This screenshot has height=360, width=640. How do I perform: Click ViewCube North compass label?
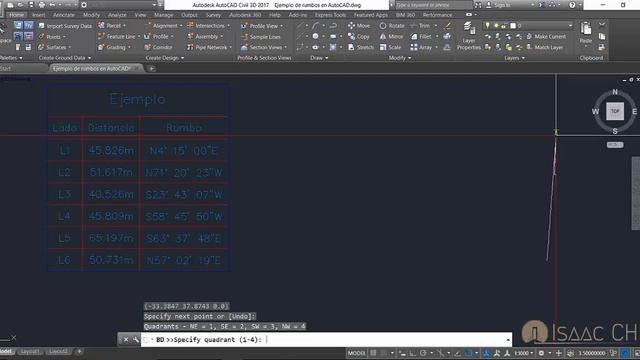(615, 92)
